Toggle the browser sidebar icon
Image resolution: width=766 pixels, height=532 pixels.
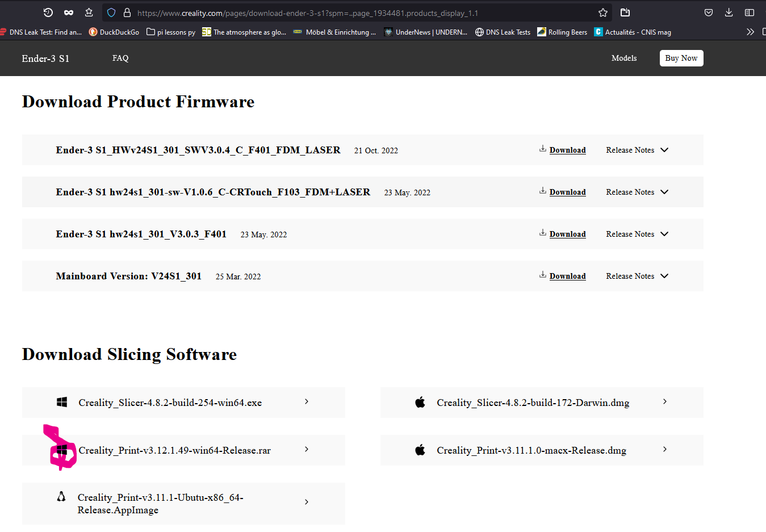click(750, 12)
